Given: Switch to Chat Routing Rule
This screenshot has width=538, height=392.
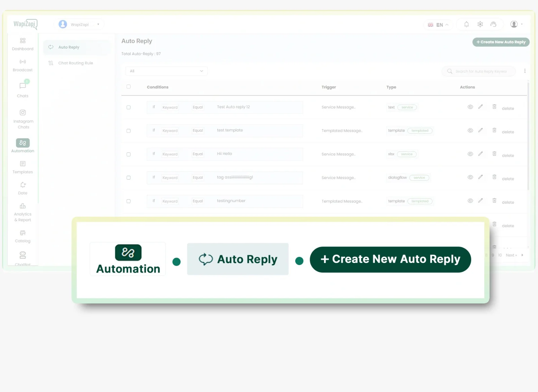Looking at the screenshot, I should [75, 63].
